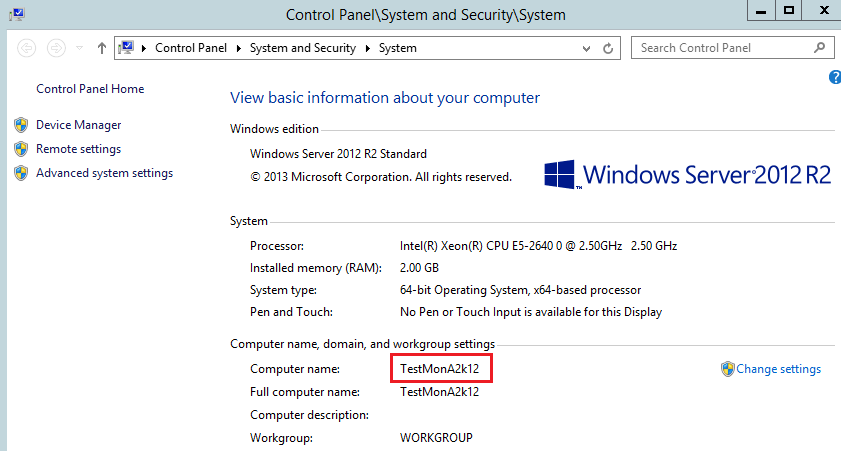Screen dimensions: 841x451
Task: Click the Forward navigation arrow
Action: (57, 48)
